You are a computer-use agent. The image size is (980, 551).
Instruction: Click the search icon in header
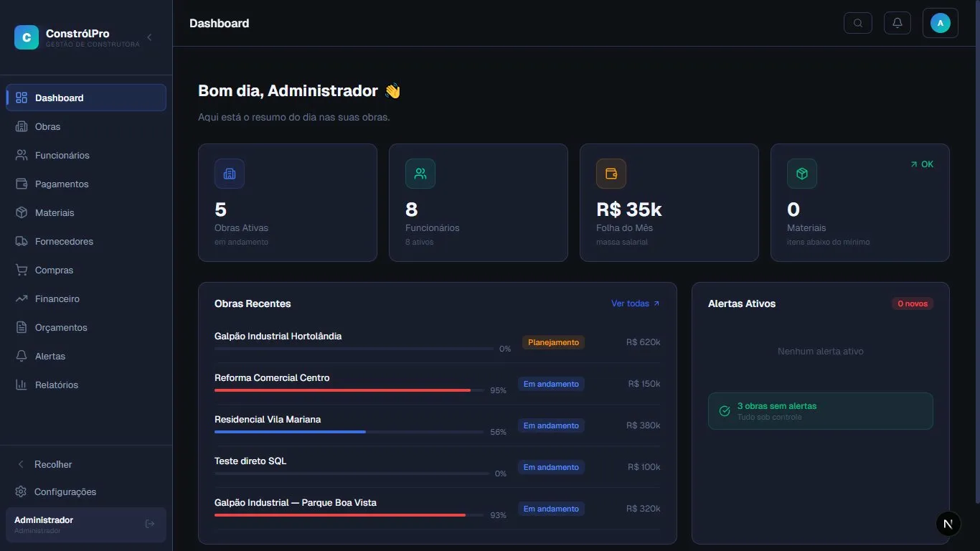(858, 23)
